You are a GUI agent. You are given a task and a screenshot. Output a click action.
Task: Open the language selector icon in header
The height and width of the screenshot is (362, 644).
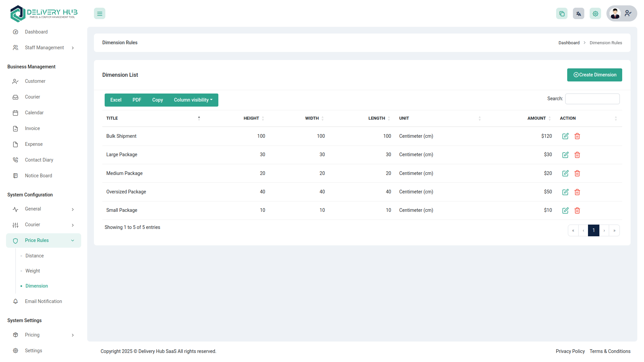click(x=578, y=13)
